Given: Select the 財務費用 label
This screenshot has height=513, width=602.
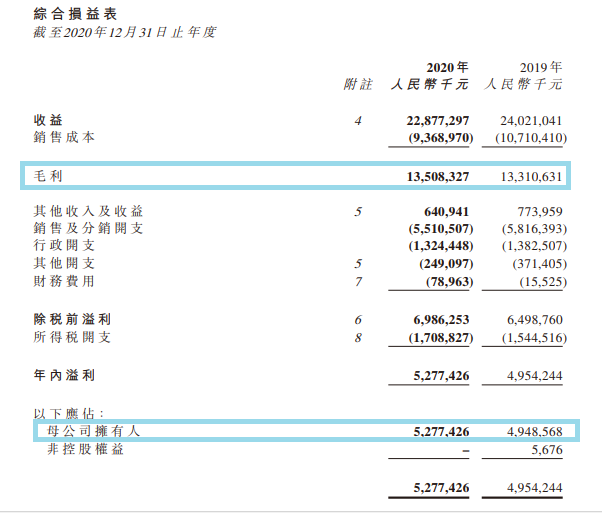Looking at the screenshot, I should click(x=64, y=281).
